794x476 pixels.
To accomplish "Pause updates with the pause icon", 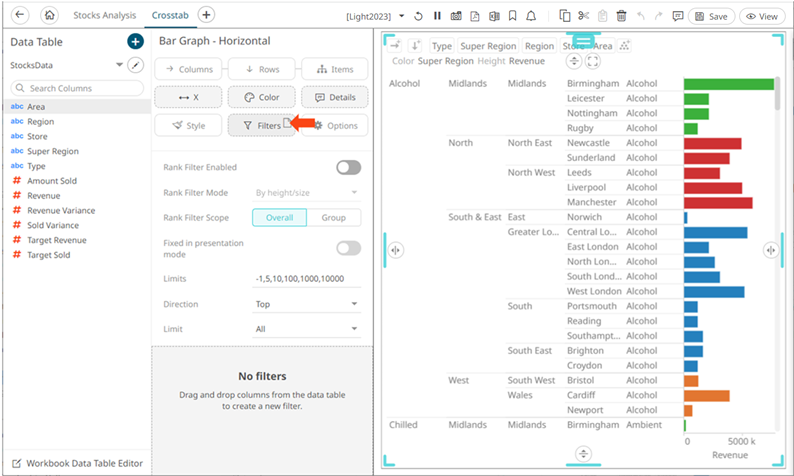I will (437, 17).
